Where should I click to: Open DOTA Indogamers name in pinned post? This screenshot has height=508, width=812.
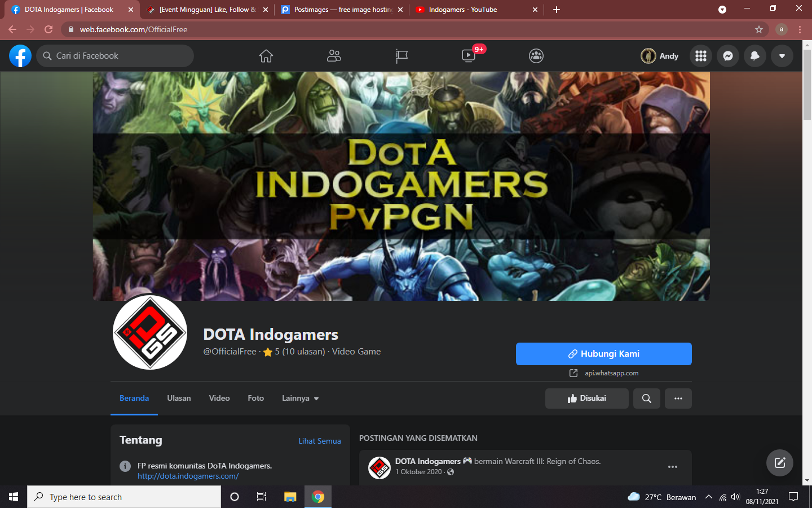pyautogui.click(x=428, y=461)
